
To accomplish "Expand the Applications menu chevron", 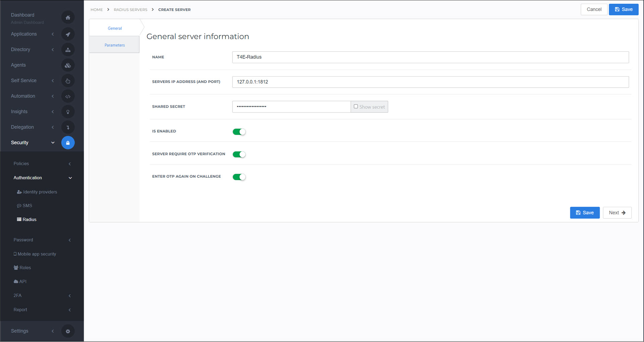I will tap(53, 34).
